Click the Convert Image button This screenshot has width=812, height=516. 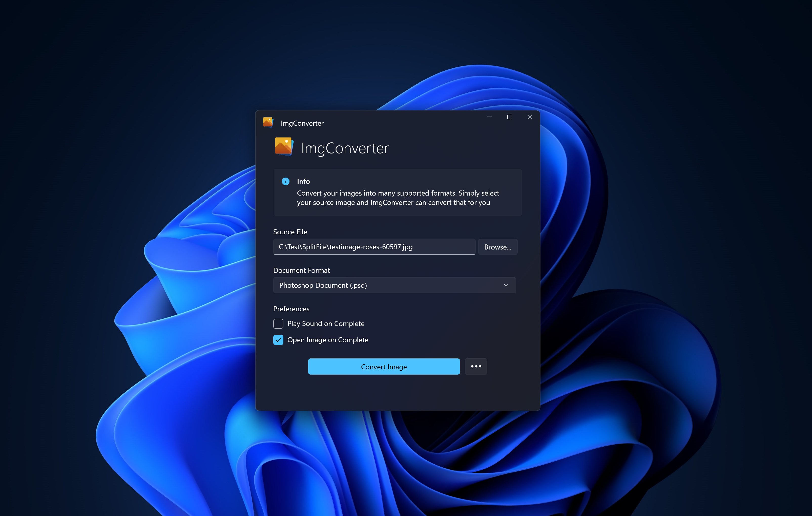384,367
